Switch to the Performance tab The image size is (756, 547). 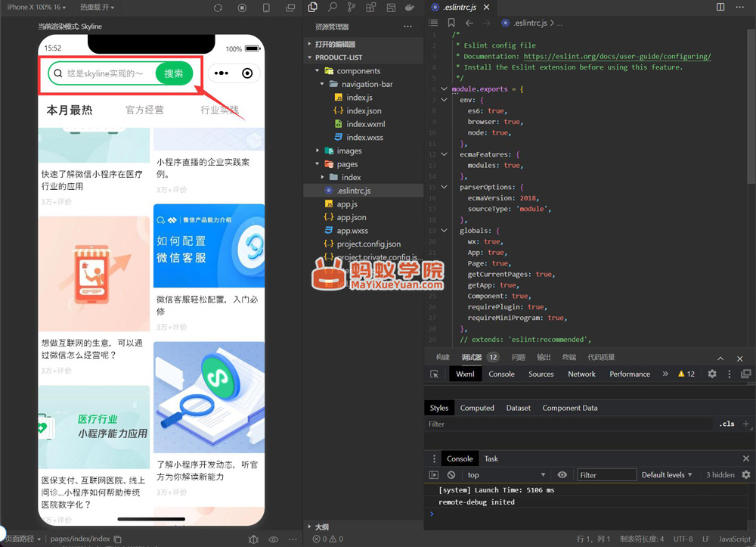pos(630,374)
